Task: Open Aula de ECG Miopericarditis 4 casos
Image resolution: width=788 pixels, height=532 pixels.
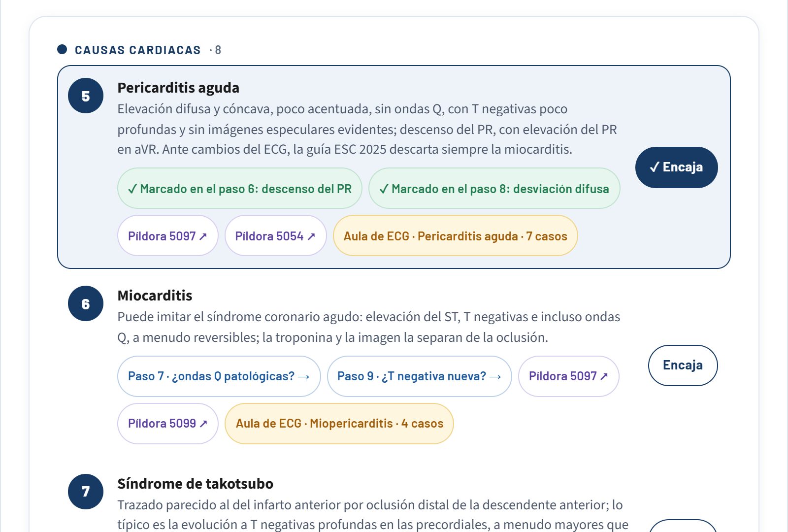Action: point(339,424)
